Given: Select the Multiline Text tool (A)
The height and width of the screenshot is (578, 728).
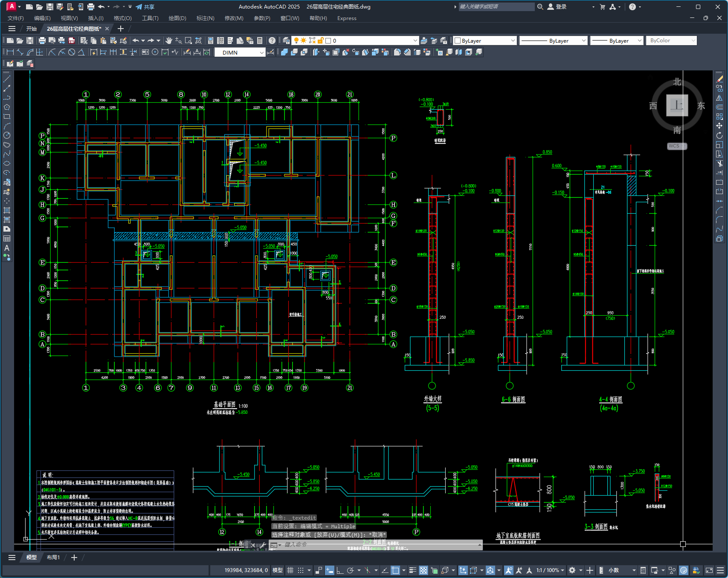Looking at the screenshot, I should pos(7,248).
